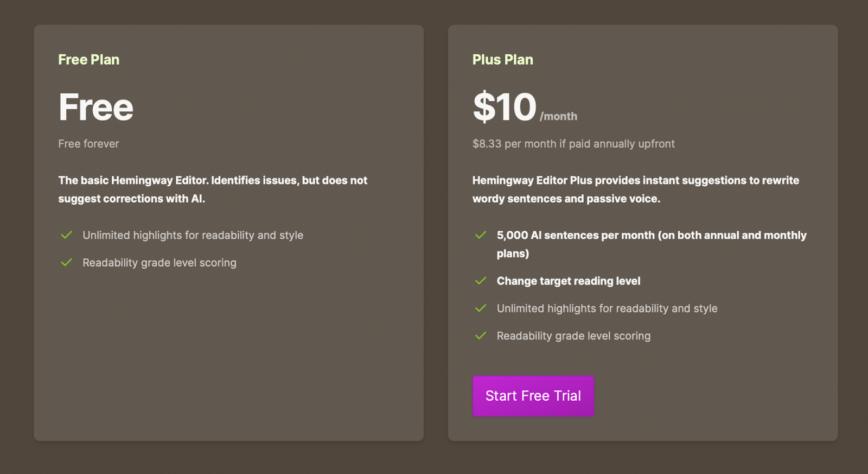
Task: Click the Change target reading level feature
Action: point(569,281)
